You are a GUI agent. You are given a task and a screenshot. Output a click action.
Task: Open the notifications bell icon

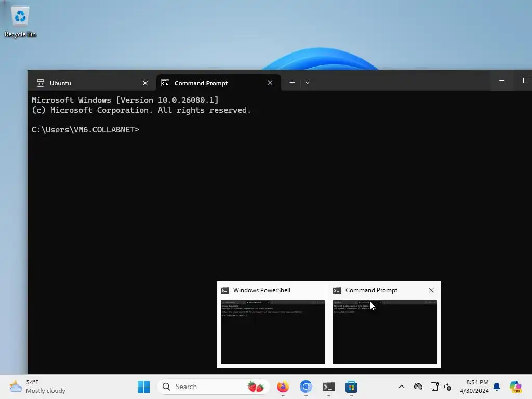coord(497,387)
